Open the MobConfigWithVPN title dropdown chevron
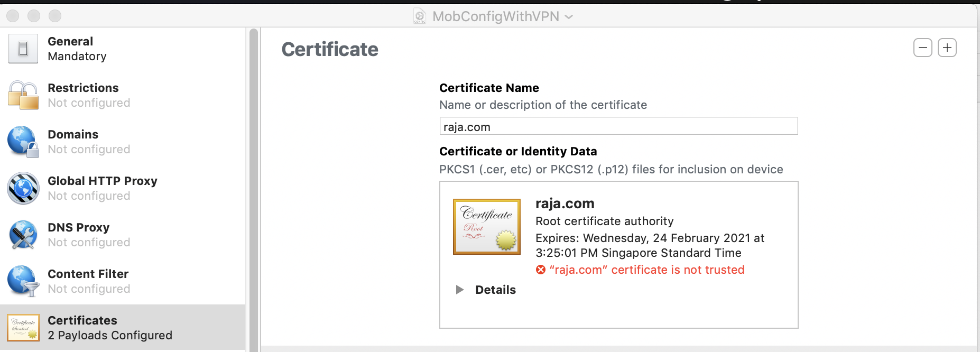The image size is (980, 352). (x=569, y=17)
